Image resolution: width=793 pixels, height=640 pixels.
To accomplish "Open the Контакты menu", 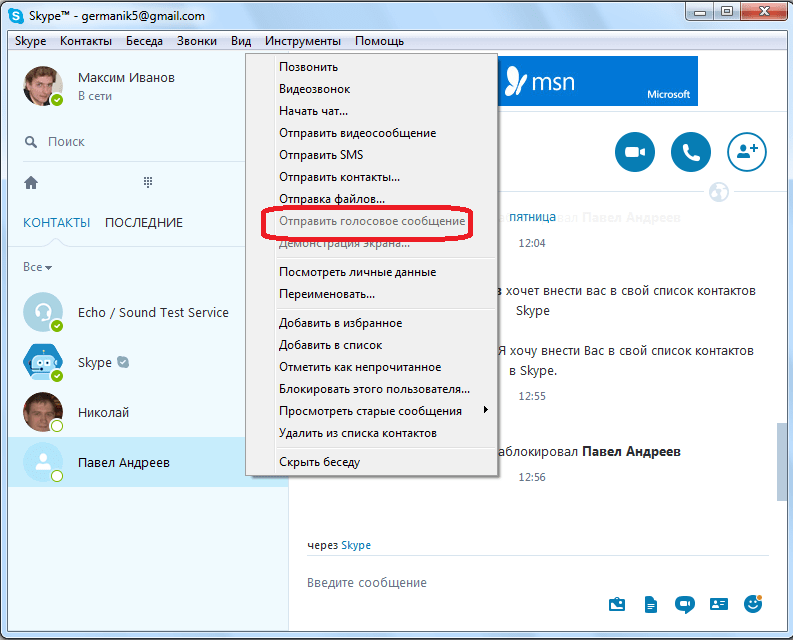I will coord(86,41).
